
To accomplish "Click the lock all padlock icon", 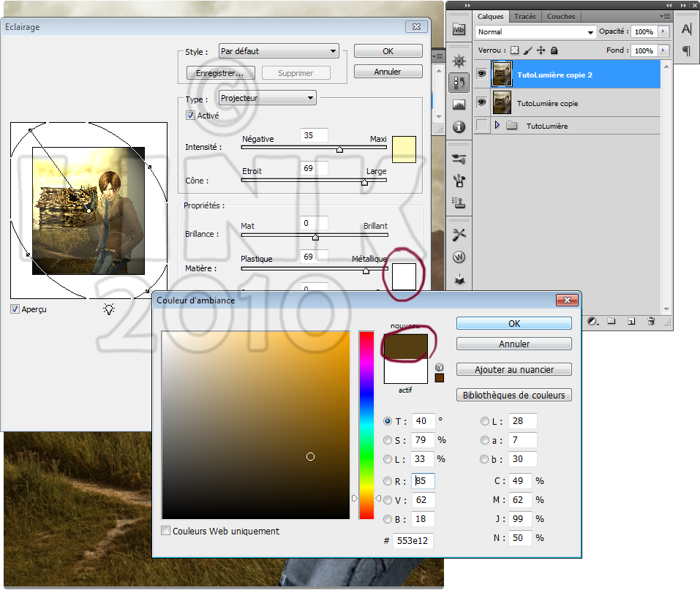I will tap(554, 50).
